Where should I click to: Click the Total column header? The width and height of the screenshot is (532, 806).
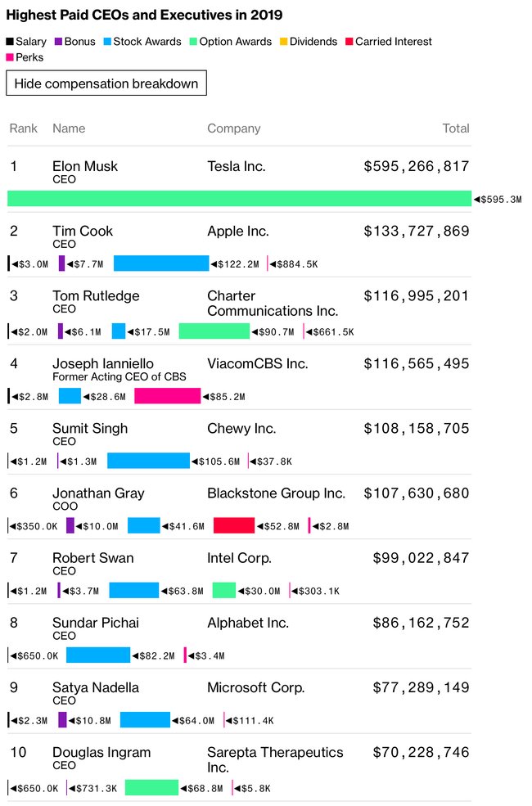coord(456,128)
